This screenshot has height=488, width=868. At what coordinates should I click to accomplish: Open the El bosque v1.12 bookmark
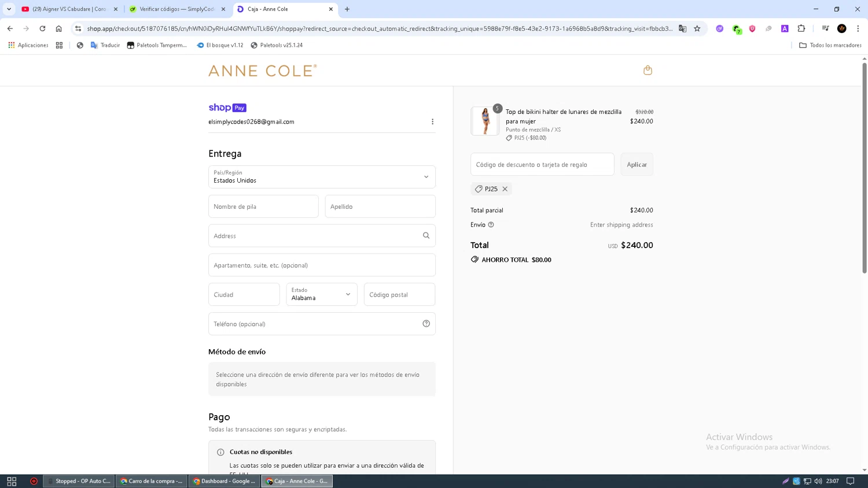(x=220, y=45)
